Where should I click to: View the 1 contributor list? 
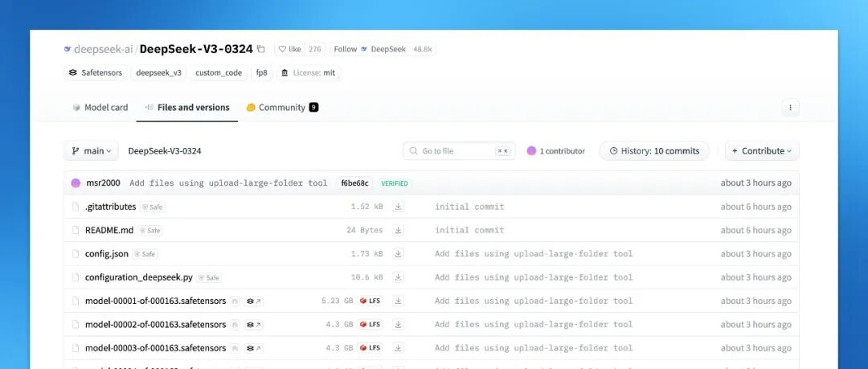556,150
